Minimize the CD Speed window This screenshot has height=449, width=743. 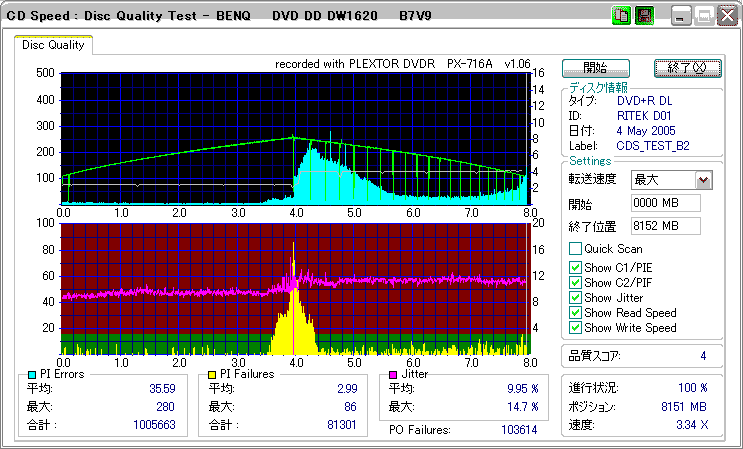click(681, 16)
